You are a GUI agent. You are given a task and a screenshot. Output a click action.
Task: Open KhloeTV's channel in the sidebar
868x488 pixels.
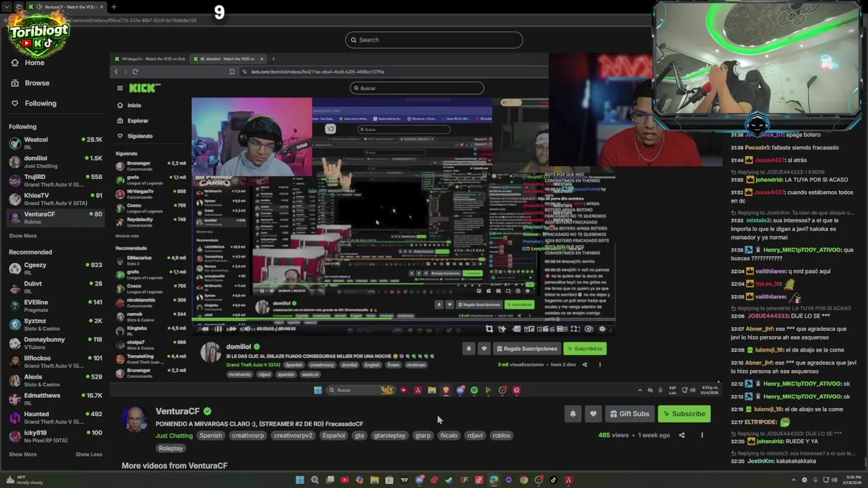pyautogui.click(x=56, y=199)
